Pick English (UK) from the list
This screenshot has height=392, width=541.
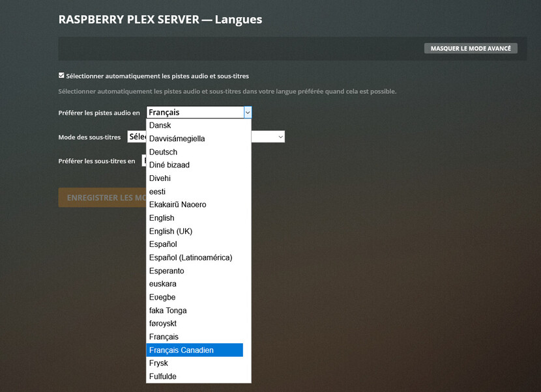(195, 231)
